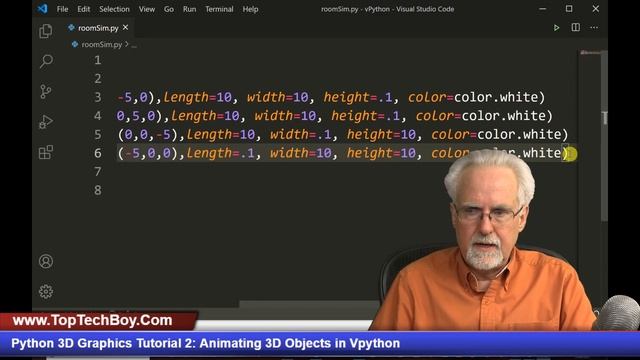This screenshot has height=360, width=640.
Task: Close the roomSim.py tab
Action: point(125,27)
